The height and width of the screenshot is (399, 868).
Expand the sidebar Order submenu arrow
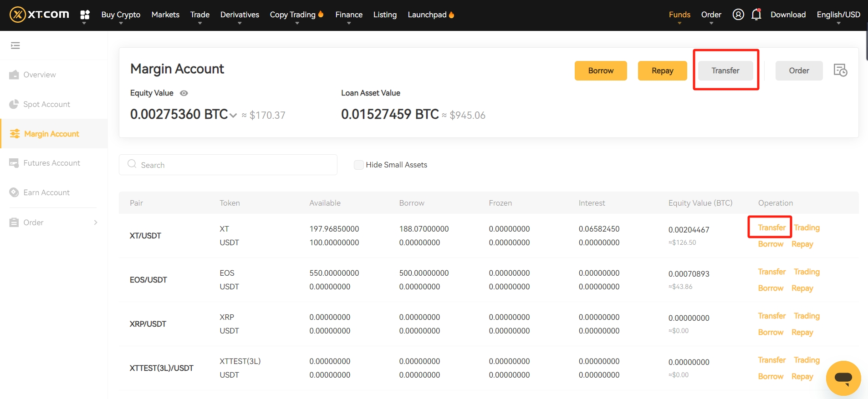point(96,222)
